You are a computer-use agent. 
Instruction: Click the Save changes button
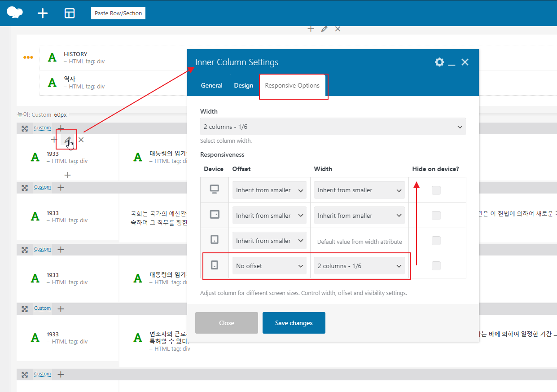294,323
